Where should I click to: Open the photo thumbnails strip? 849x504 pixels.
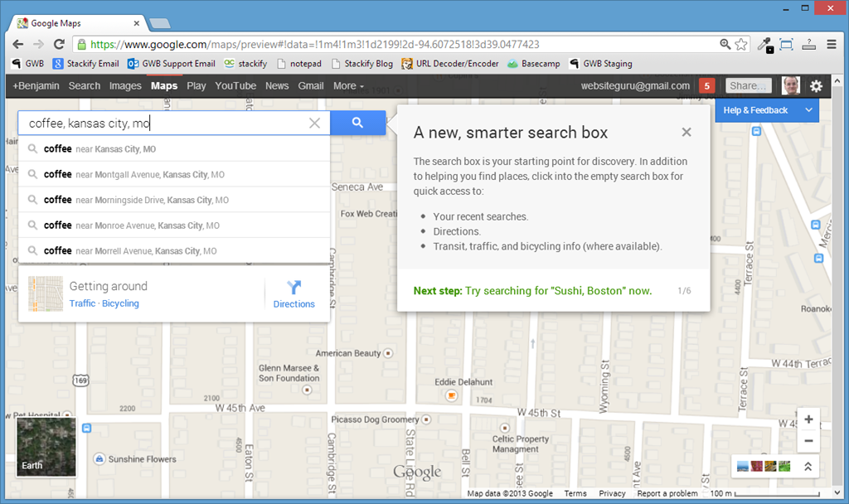[764, 466]
